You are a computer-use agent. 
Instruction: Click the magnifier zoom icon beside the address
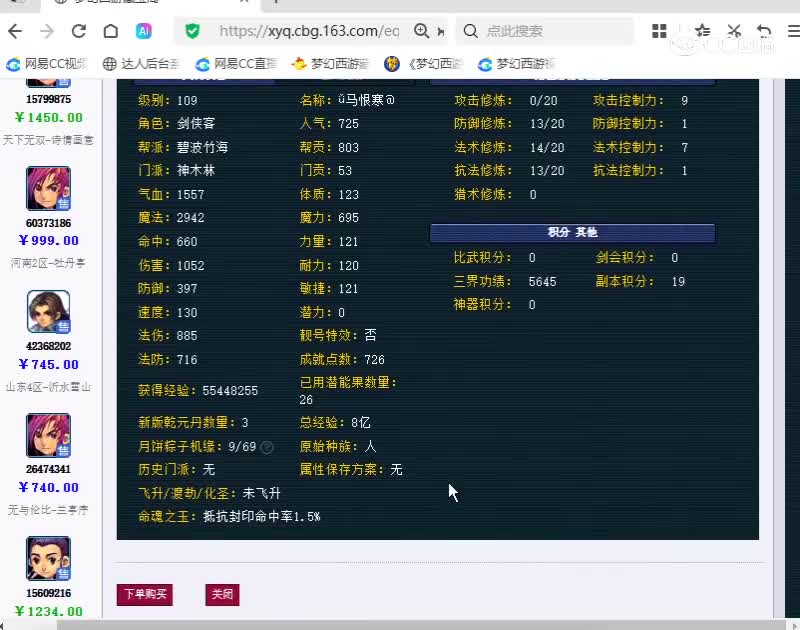(420, 31)
